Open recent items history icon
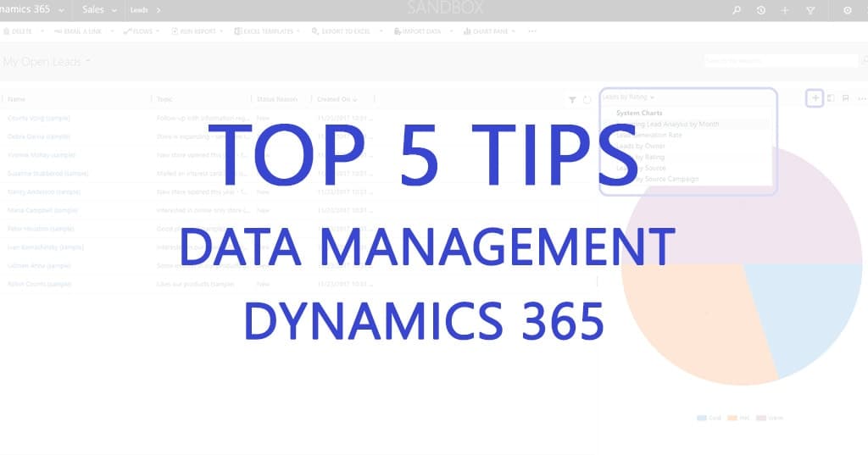This screenshot has width=868, height=455. point(760,10)
